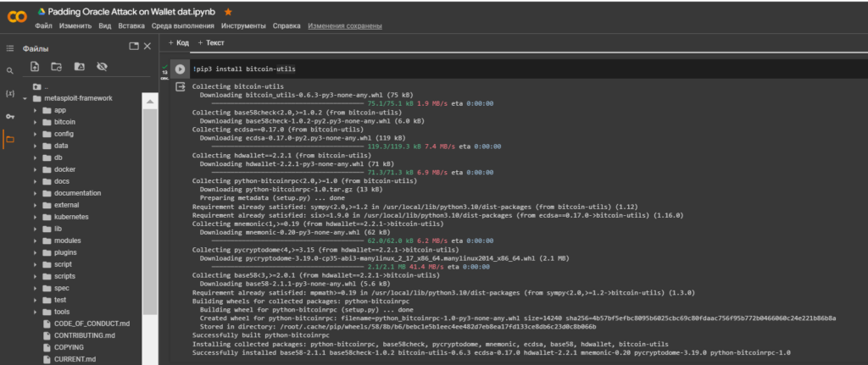Screen dimensions: 868x365
Task: Click the Colab logo
Action: 17,17
